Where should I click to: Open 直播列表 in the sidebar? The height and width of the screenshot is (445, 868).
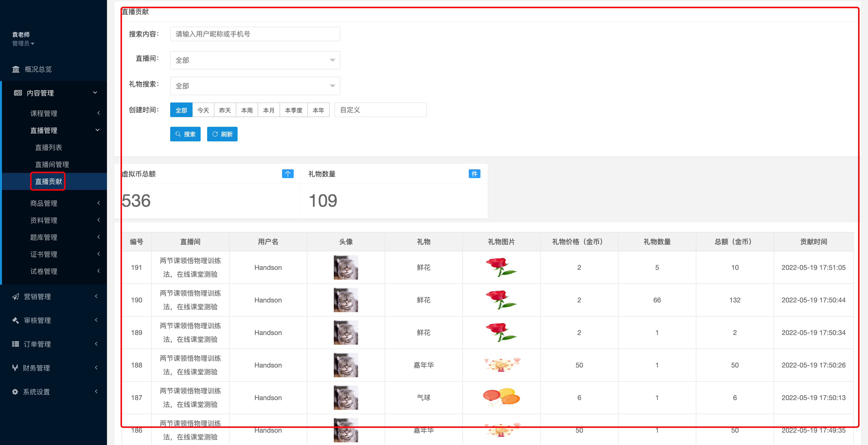[x=49, y=147]
